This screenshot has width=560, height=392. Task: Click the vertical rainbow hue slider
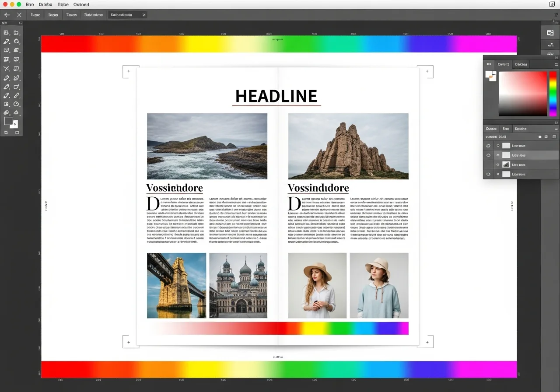[553, 93]
